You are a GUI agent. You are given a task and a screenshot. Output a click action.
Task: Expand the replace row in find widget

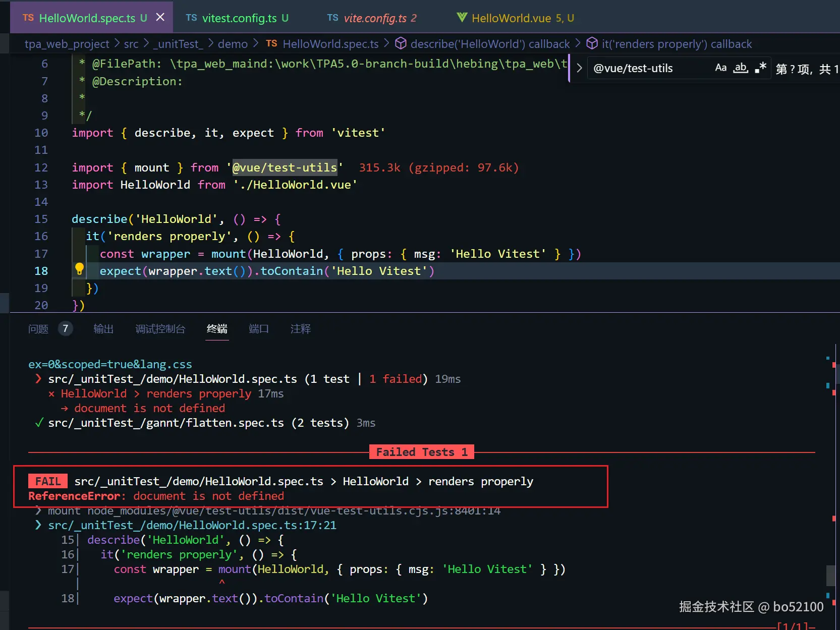(579, 68)
